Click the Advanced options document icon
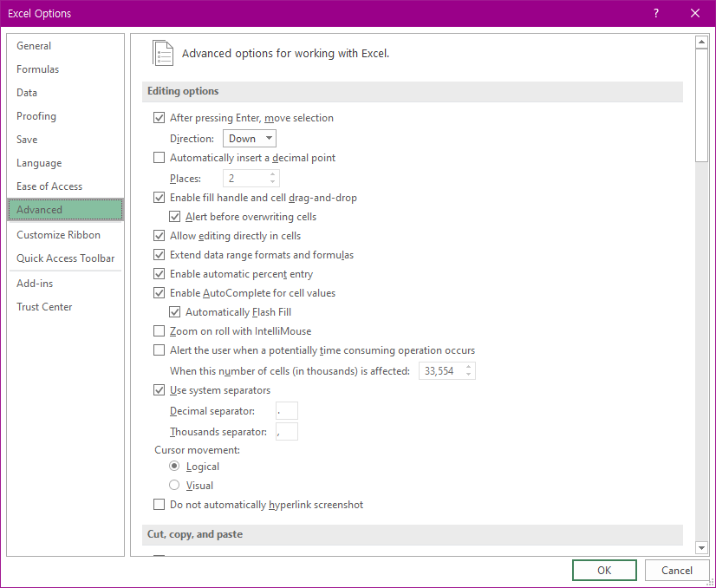 pos(163,53)
